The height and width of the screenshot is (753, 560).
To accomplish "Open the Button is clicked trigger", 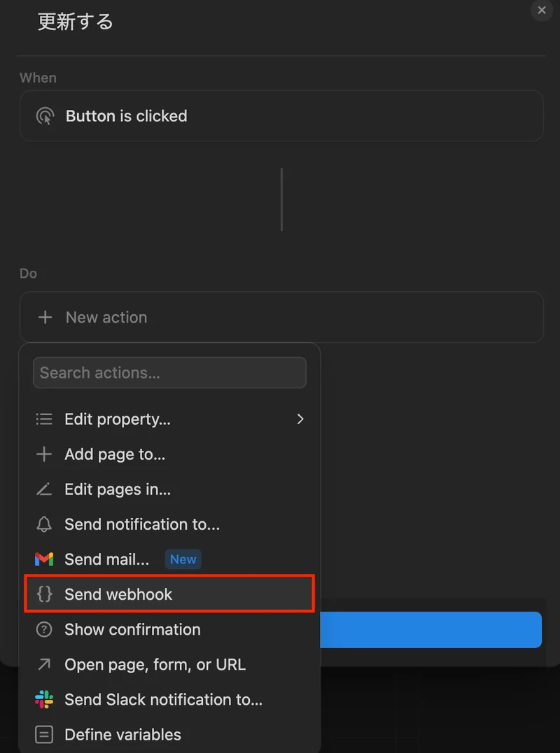I will point(281,116).
